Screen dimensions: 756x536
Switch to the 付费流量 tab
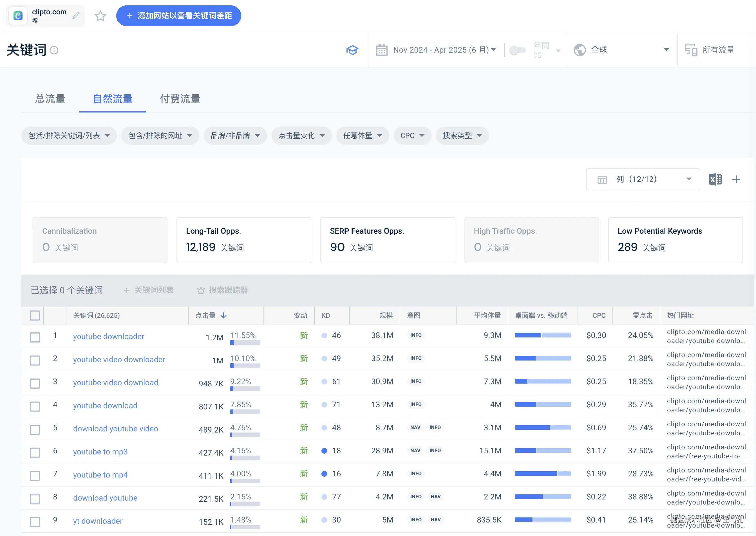tap(180, 99)
